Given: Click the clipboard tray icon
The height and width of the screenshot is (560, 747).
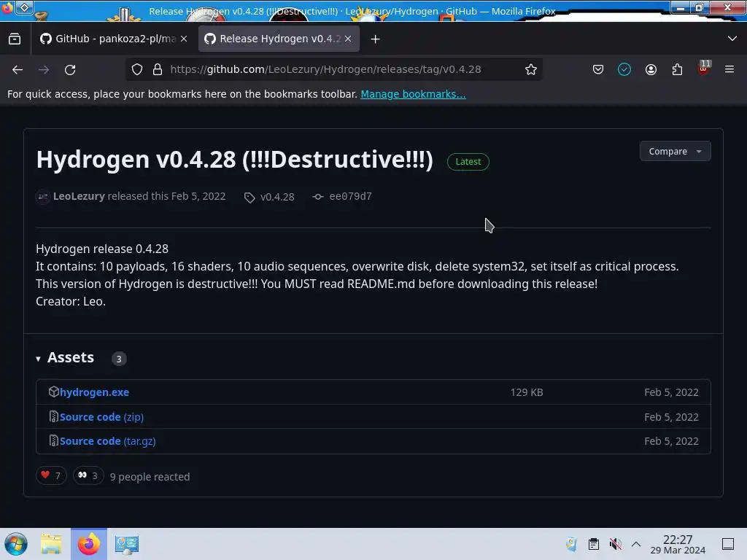Looking at the screenshot, I should click(x=593, y=544).
